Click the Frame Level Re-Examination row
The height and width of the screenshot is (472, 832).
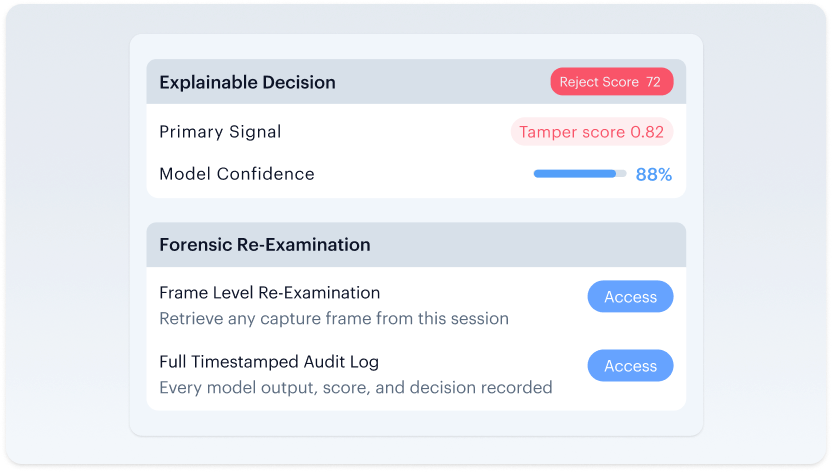click(x=417, y=305)
